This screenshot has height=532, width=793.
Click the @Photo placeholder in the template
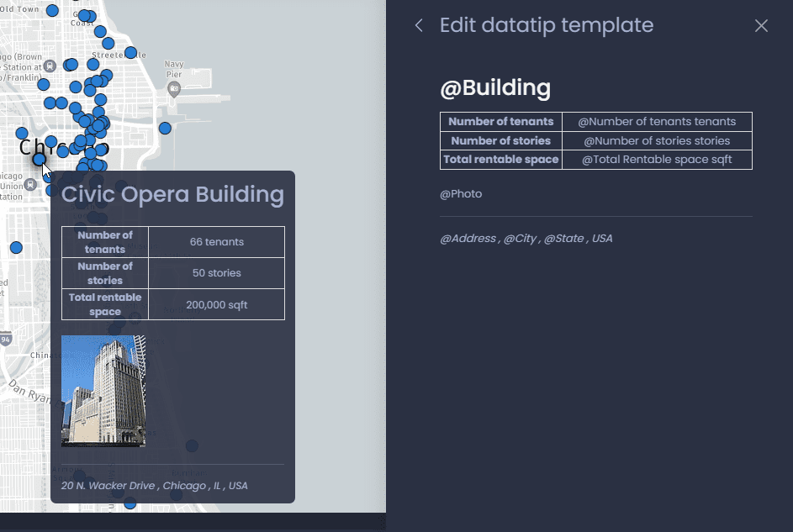461,194
